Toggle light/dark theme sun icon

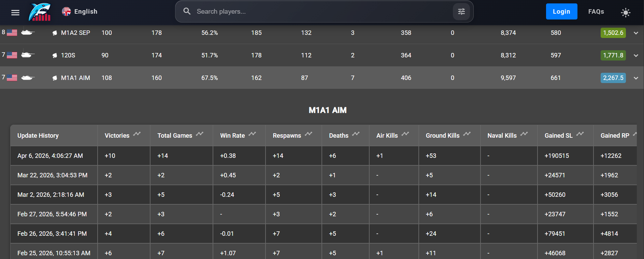(x=626, y=13)
